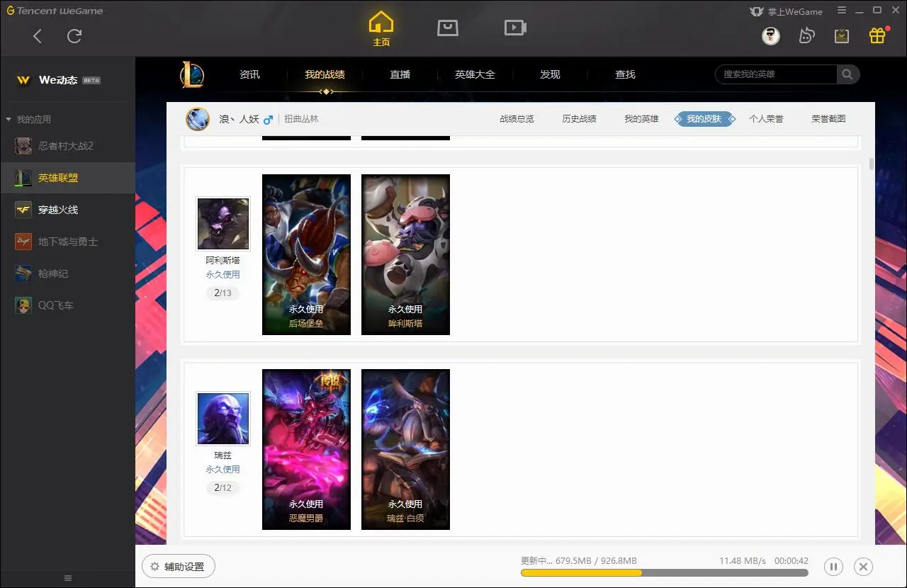Switch to 荣誉截图 subtab
Viewport: 907px width, 588px height.
click(829, 119)
